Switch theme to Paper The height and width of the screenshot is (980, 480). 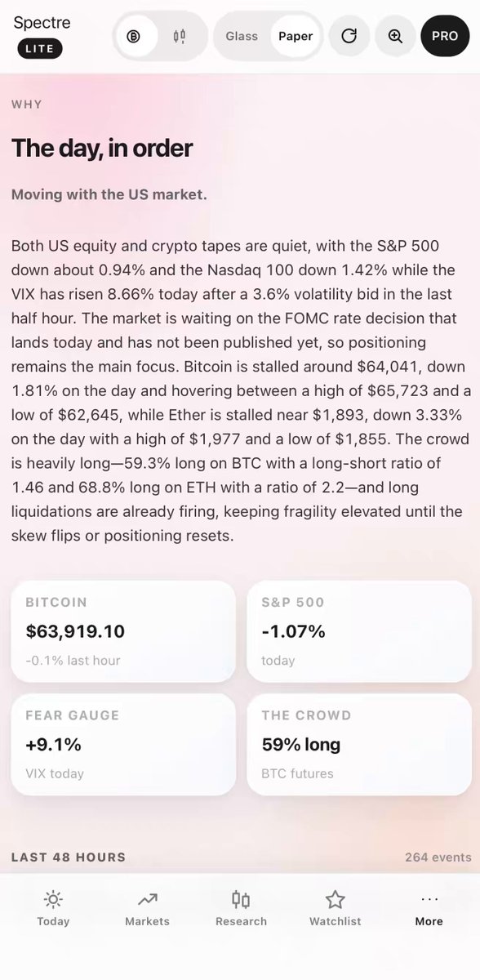(296, 36)
